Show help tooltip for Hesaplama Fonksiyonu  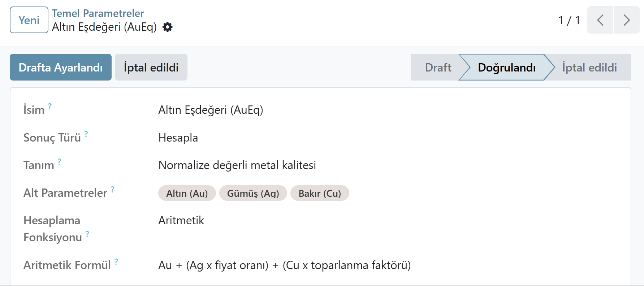click(87, 234)
